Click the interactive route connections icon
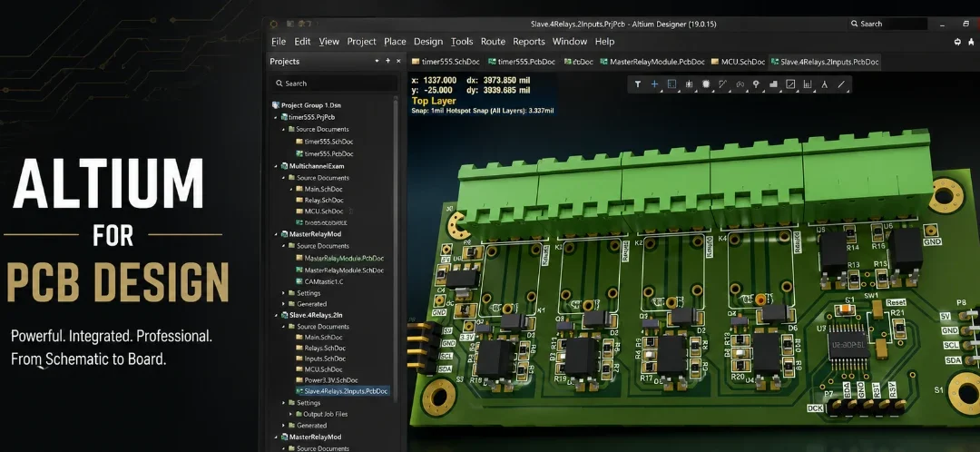The image size is (980, 452). (723, 84)
